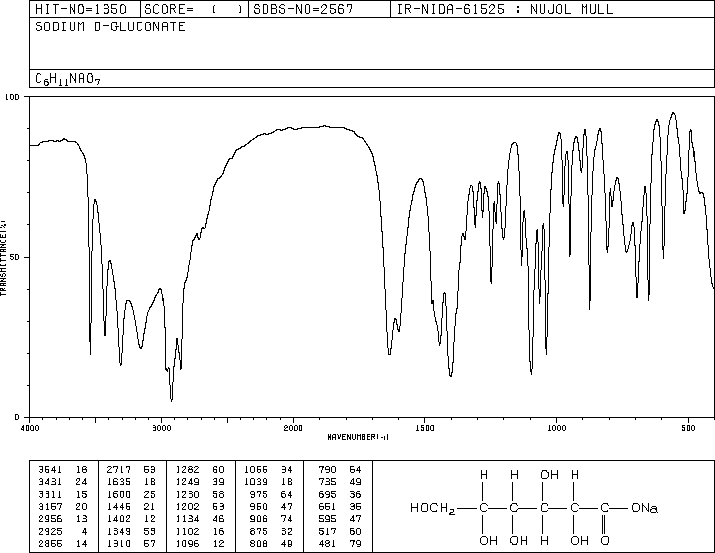This screenshot has width=715, height=553.
Task: Click the 1500 tick label on the x-axis
Action: [423, 428]
